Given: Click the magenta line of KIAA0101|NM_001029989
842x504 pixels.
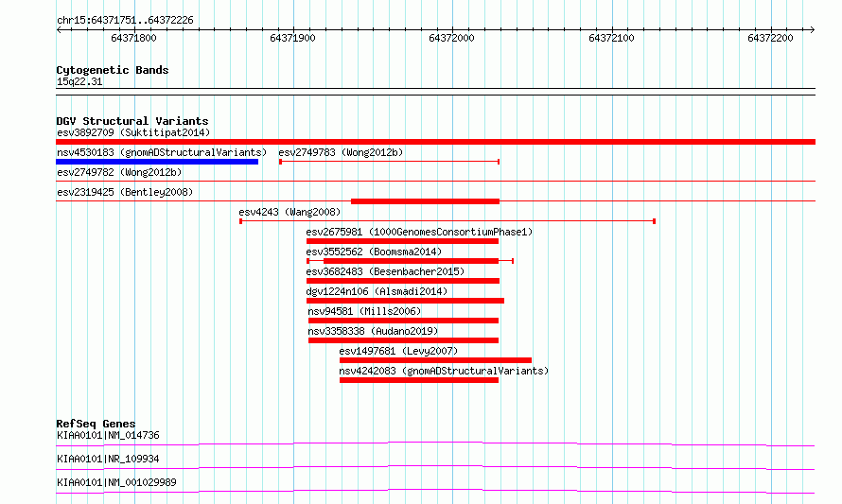Looking at the screenshot, I should pyautogui.click(x=435, y=491).
